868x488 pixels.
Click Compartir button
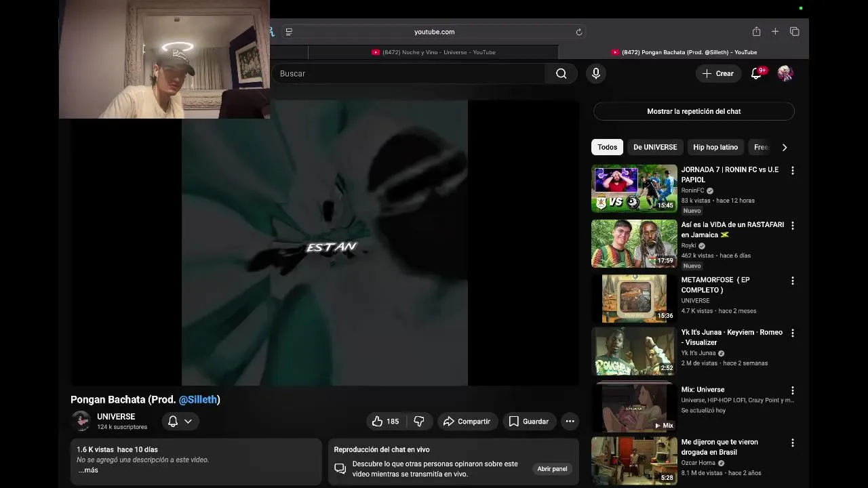(x=467, y=422)
